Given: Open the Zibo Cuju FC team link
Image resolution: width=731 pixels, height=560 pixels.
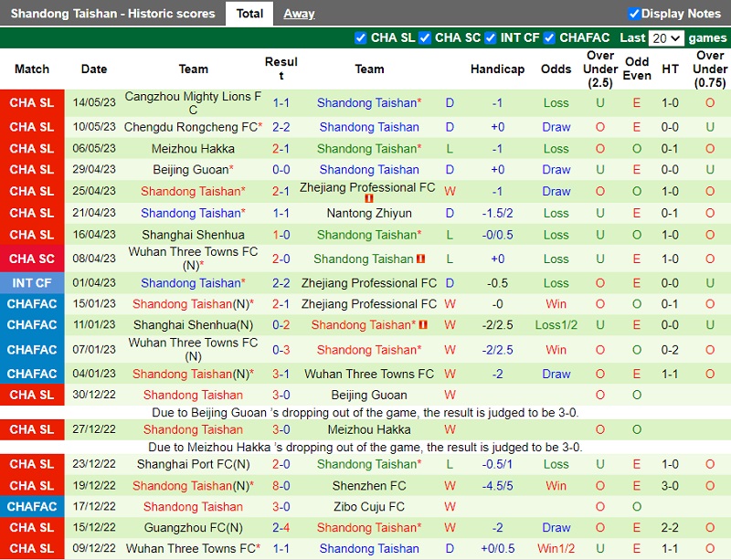Looking at the screenshot, I should [x=368, y=506].
